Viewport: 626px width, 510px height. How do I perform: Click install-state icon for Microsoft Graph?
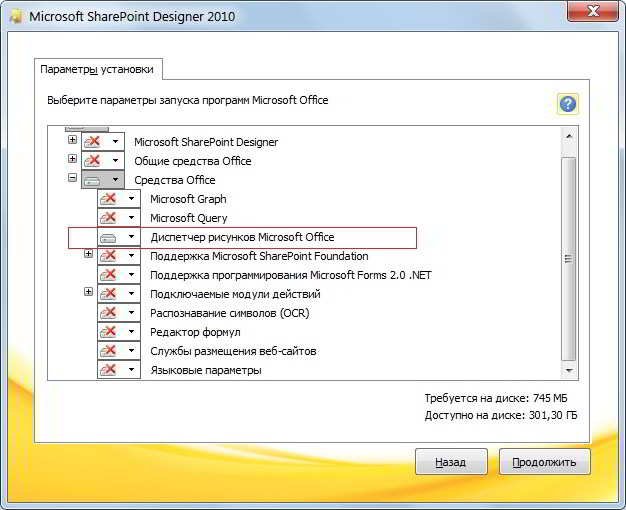[109, 199]
